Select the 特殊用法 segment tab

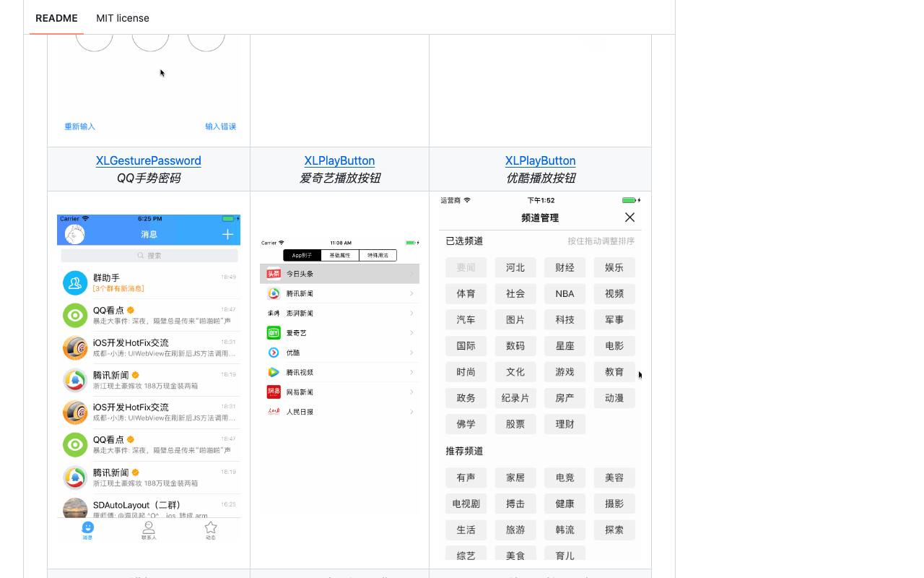point(378,255)
